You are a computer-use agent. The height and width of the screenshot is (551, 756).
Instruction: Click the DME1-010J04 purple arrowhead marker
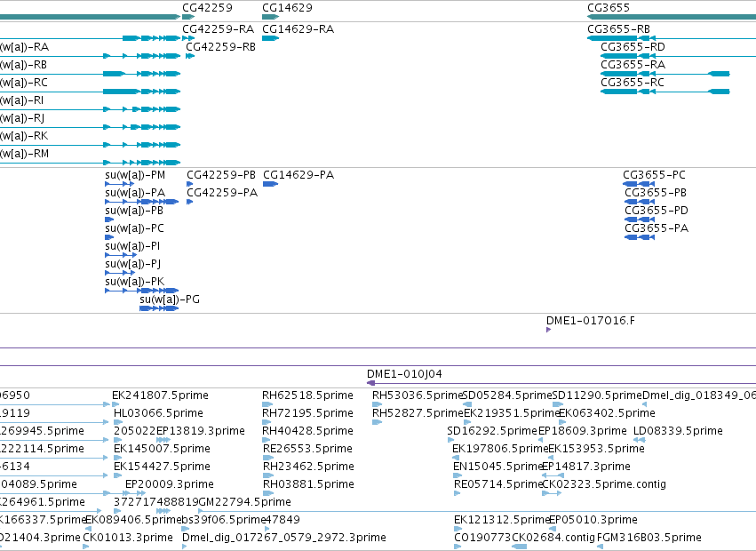370,383
